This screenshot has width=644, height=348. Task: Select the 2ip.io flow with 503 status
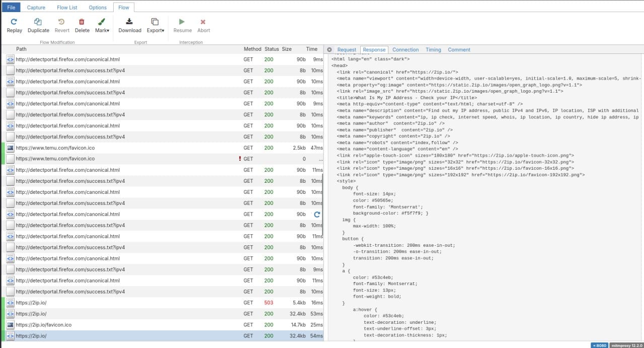tap(126, 303)
